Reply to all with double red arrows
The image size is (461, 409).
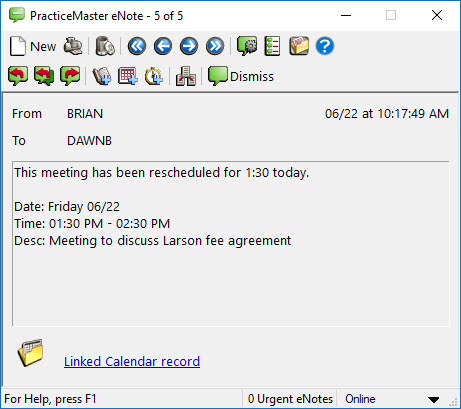(44, 76)
